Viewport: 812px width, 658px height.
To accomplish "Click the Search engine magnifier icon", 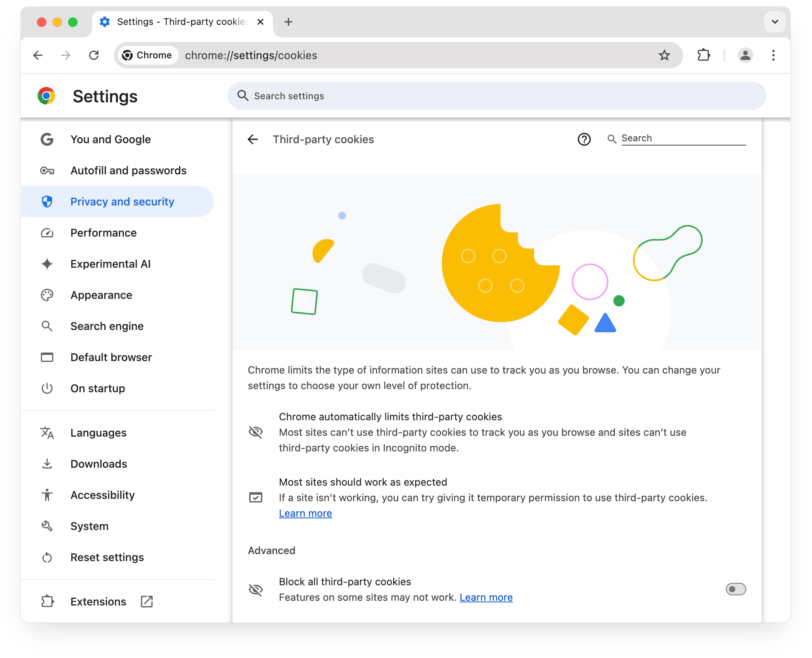I will coord(47,326).
